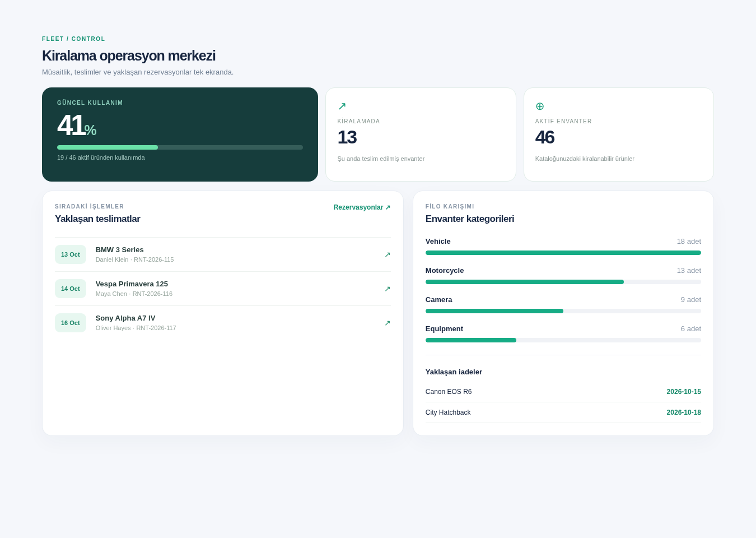The height and width of the screenshot is (538, 756).
Task: Click the 13 adet count
Action: [689, 271]
